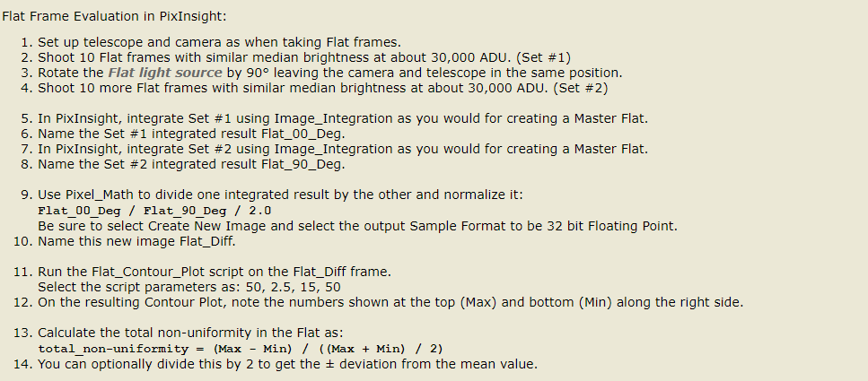
Task: Click the "Flat Frame Evaluation in PixInsight:" heading
Action: (x=115, y=16)
